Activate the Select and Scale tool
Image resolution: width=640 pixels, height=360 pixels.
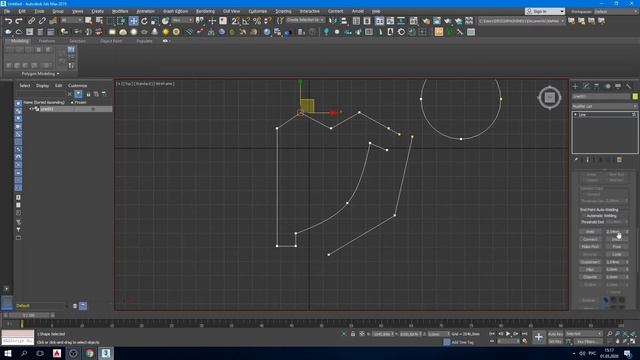[x=155, y=21]
